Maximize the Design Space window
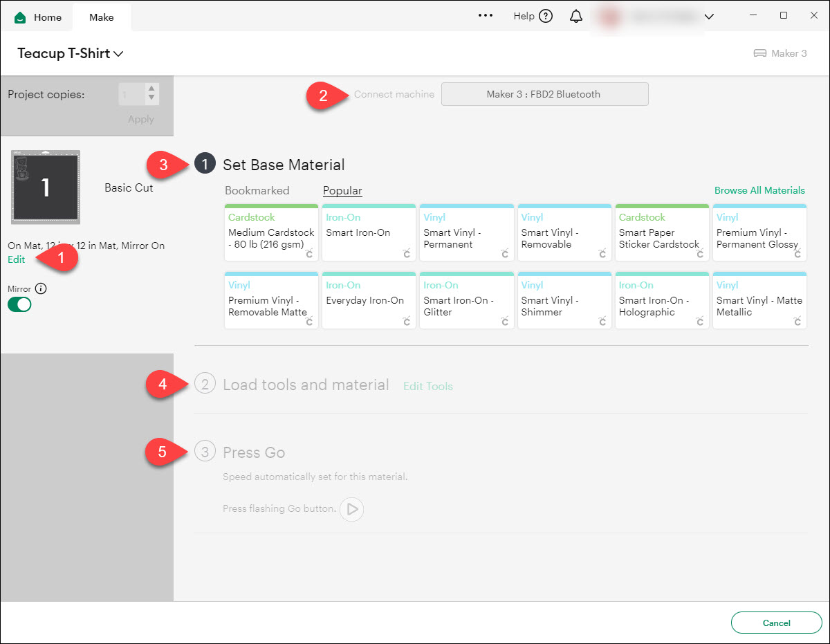 point(783,15)
